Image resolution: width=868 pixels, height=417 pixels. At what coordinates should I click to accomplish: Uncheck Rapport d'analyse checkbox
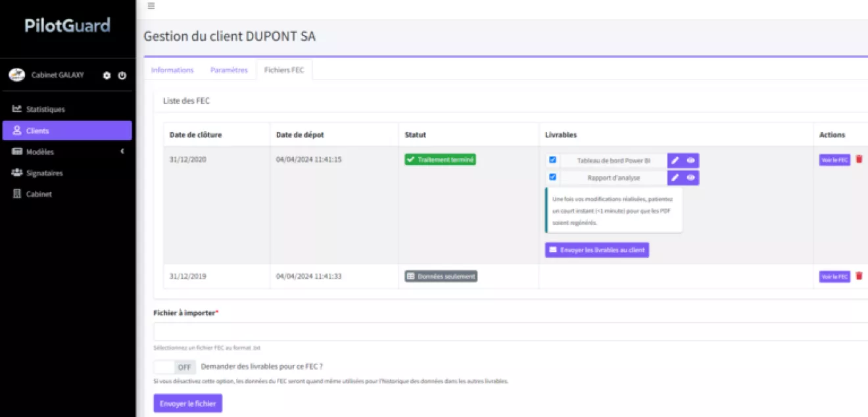pos(552,177)
